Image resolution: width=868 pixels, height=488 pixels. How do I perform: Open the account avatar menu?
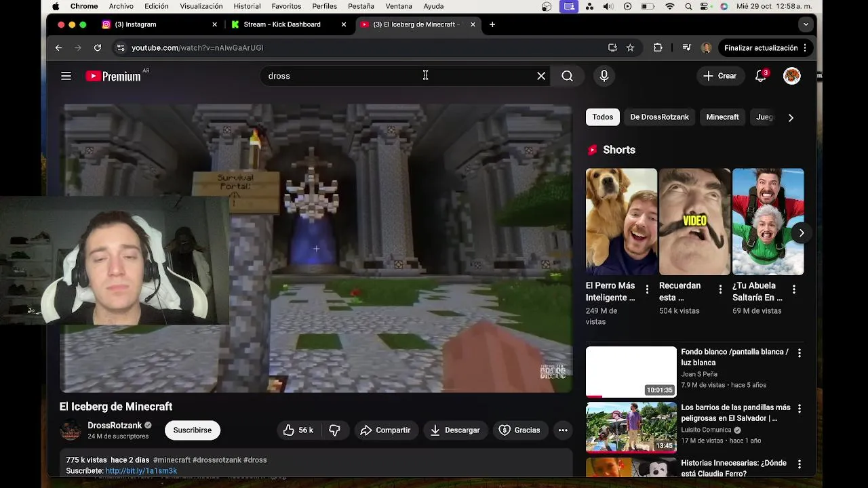(x=791, y=76)
